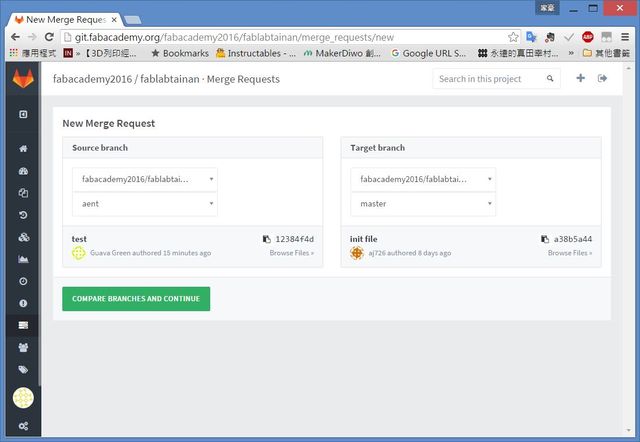Open the 其他書籤 bookmarks folder

click(606, 53)
